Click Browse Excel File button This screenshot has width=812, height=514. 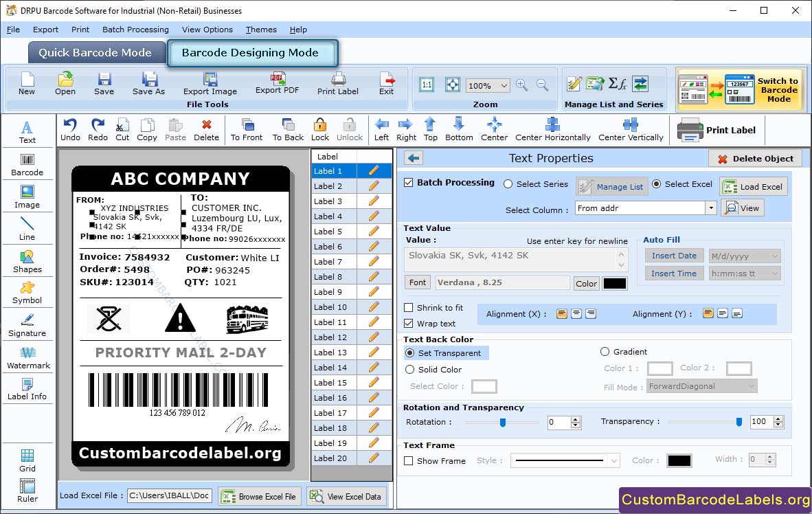point(259,496)
